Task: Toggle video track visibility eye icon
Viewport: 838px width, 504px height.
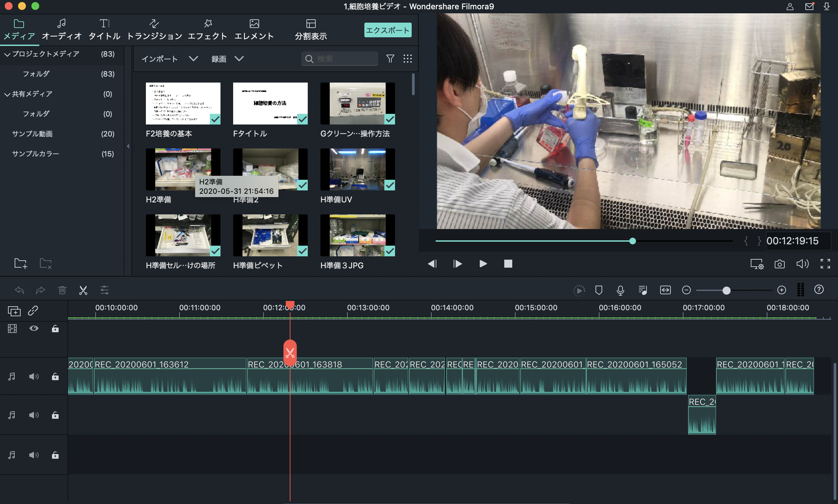Action: point(34,329)
